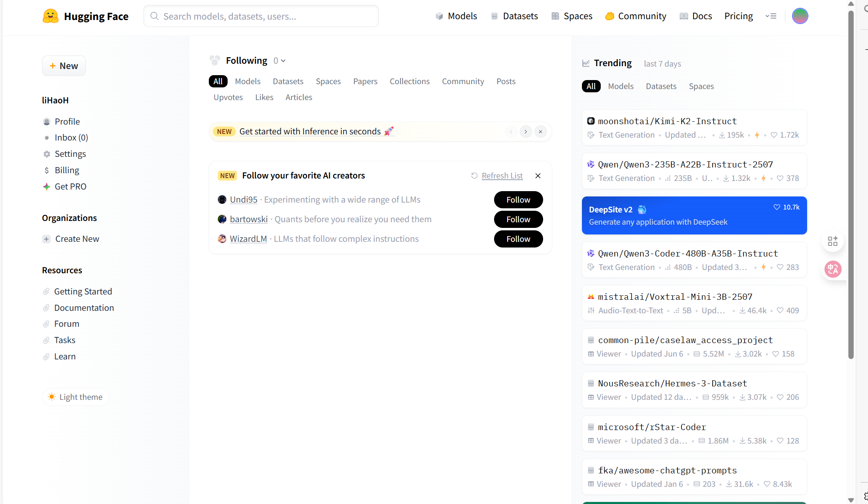Go to next banner with right arrow
The width and height of the screenshot is (868, 504).
[526, 132]
